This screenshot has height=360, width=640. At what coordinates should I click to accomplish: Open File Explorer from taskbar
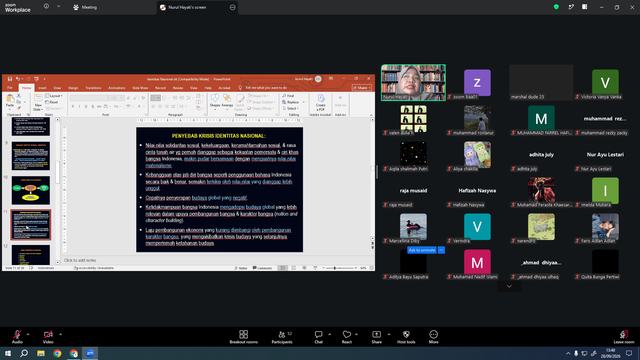pyautogui.click(x=41, y=353)
